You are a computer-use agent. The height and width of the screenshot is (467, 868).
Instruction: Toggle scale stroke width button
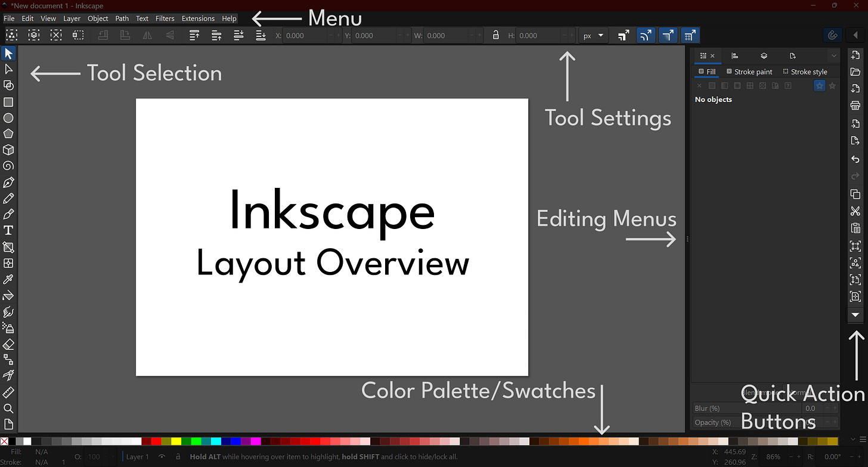(x=623, y=35)
